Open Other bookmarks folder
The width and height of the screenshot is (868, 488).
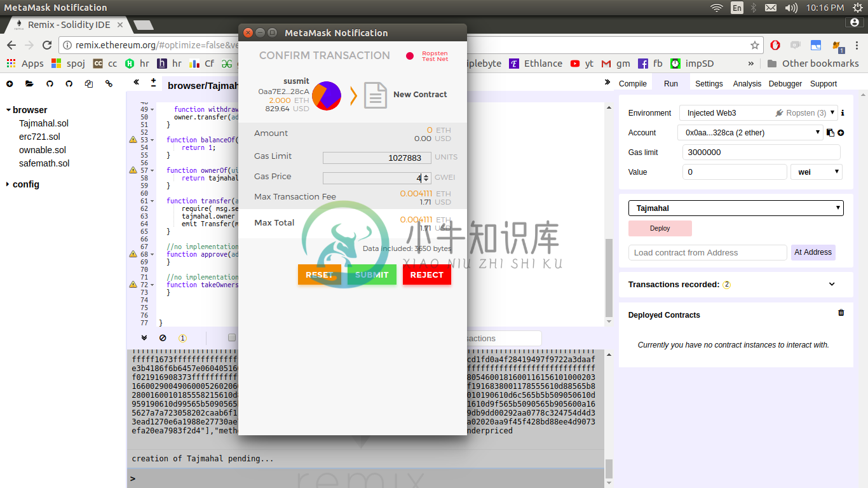coord(813,64)
